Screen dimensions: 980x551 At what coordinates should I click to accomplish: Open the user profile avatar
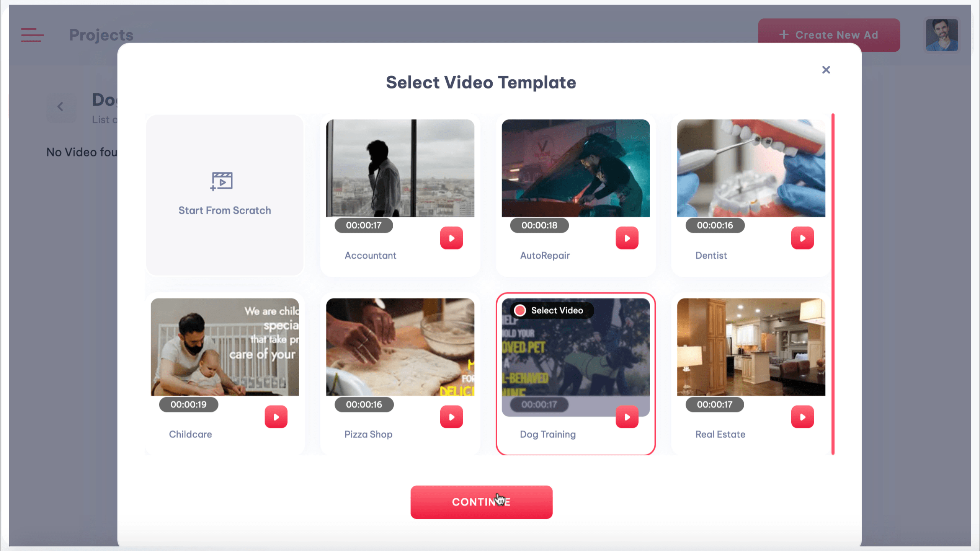tap(942, 35)
